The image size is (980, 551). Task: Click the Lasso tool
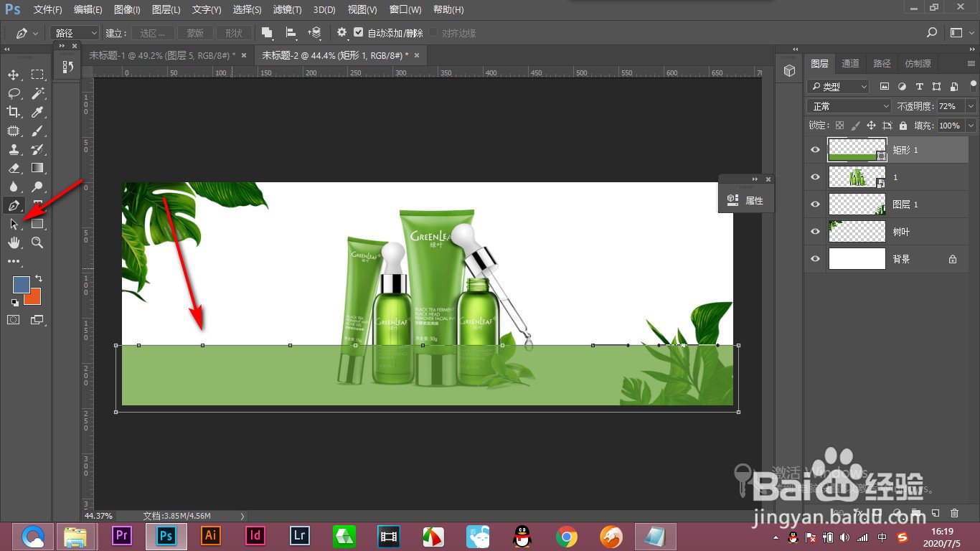[14, 93]
